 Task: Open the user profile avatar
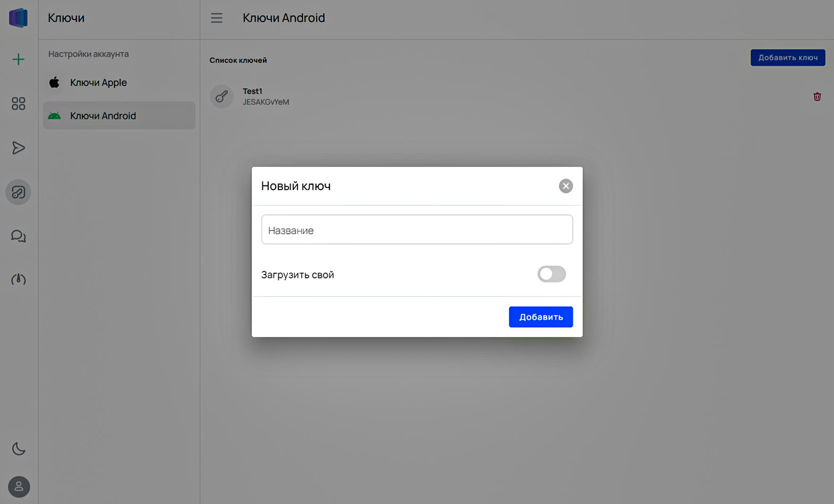pyautogui.click(x=19, y=486)
